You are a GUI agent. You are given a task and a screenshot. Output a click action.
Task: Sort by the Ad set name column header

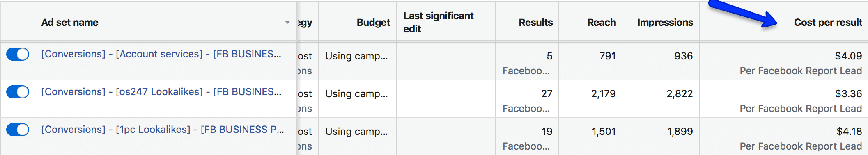click(x=70, y=23)
